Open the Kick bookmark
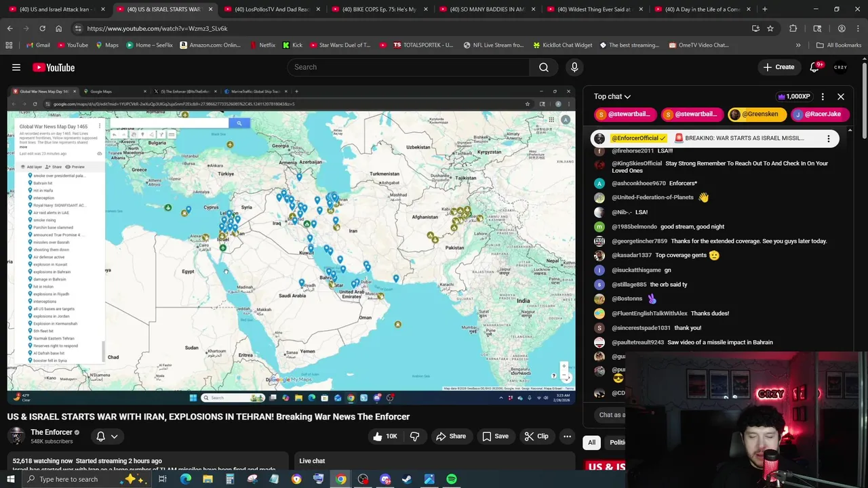 click(x=292, y=45)
